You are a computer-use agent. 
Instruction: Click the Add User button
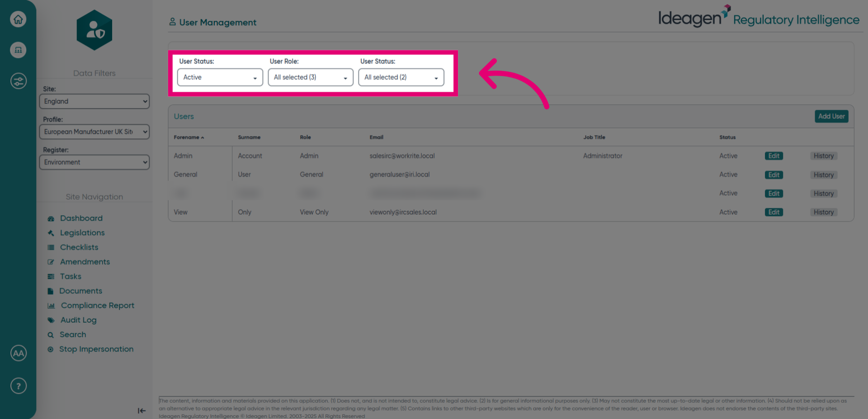click(x=831, y=116)
